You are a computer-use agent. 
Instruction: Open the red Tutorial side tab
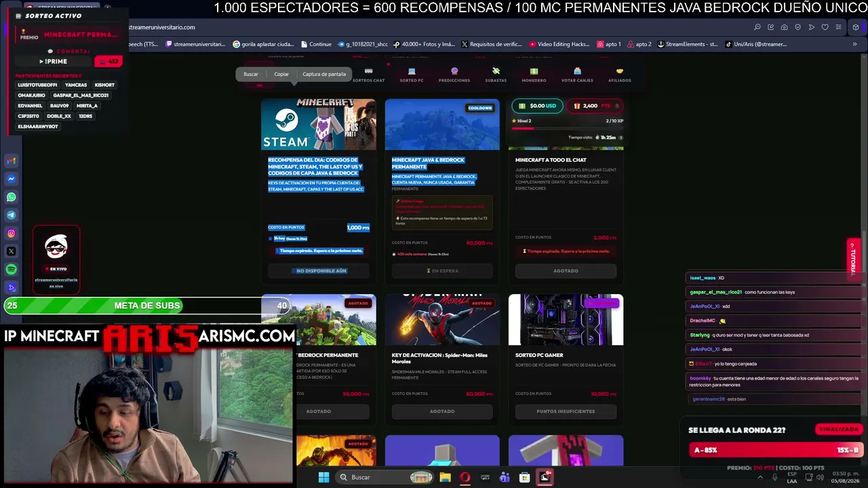[854, 258]
